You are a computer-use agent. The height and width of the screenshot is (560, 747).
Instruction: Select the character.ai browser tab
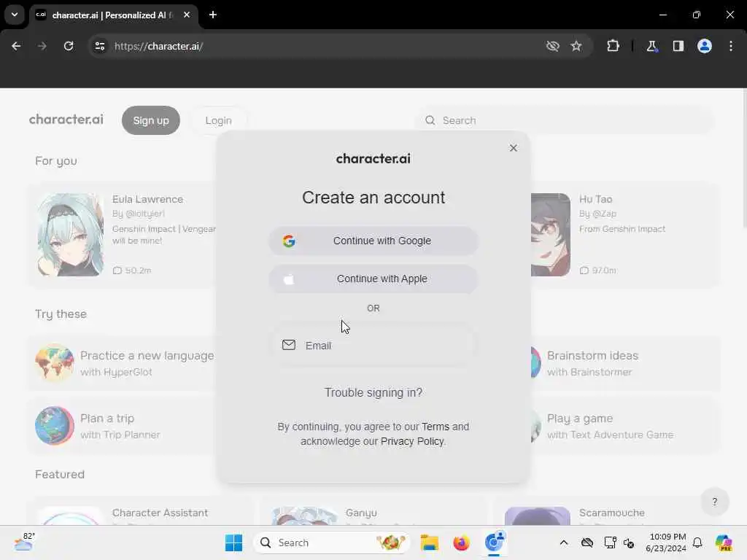[113, 15]
